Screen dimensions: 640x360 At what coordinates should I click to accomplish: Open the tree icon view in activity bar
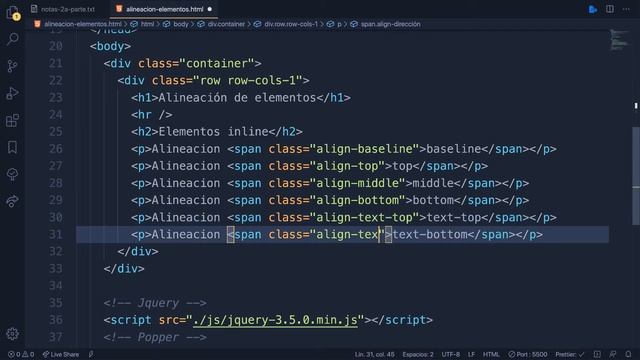(13, 174)
